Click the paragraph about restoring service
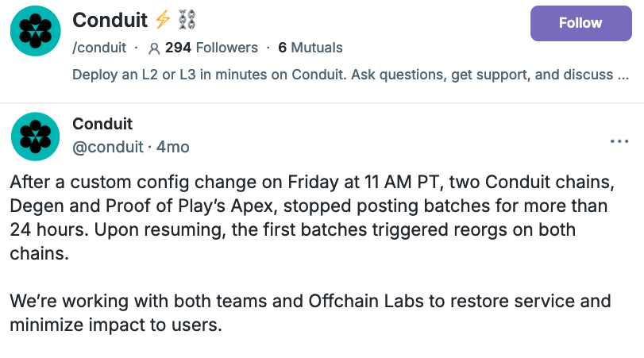644x358 pixels. 310,313
